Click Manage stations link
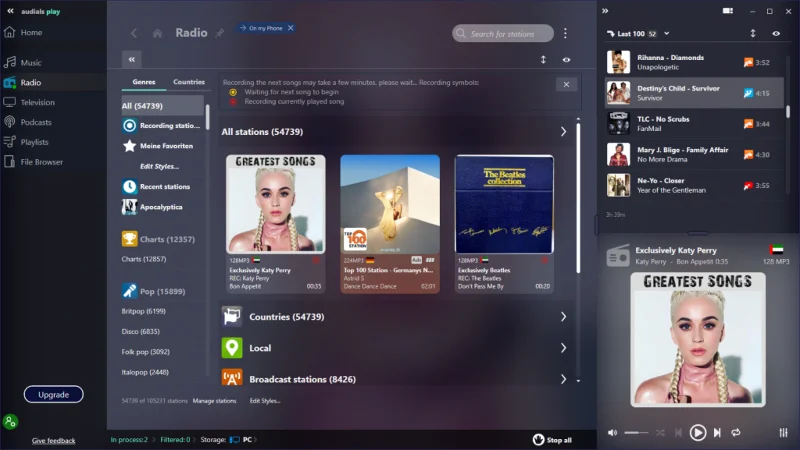The height and width of the screenshot is (450, 800). 214,401
